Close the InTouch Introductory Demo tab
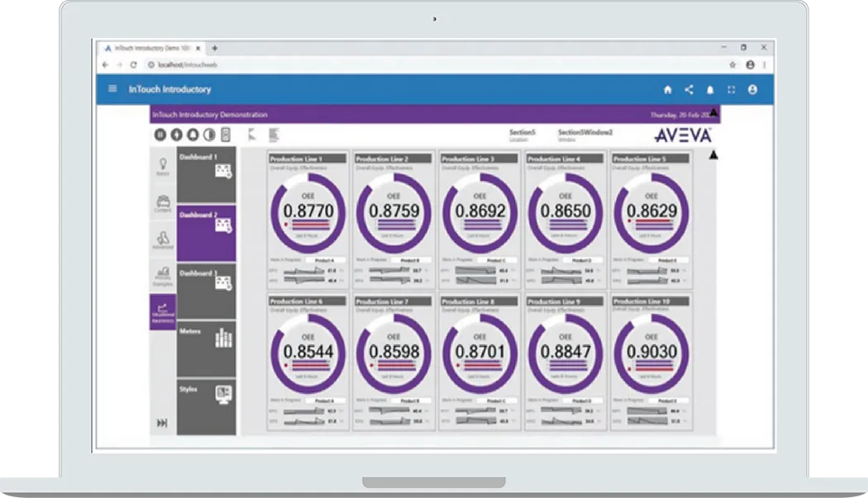 click(x=198, y=48)
